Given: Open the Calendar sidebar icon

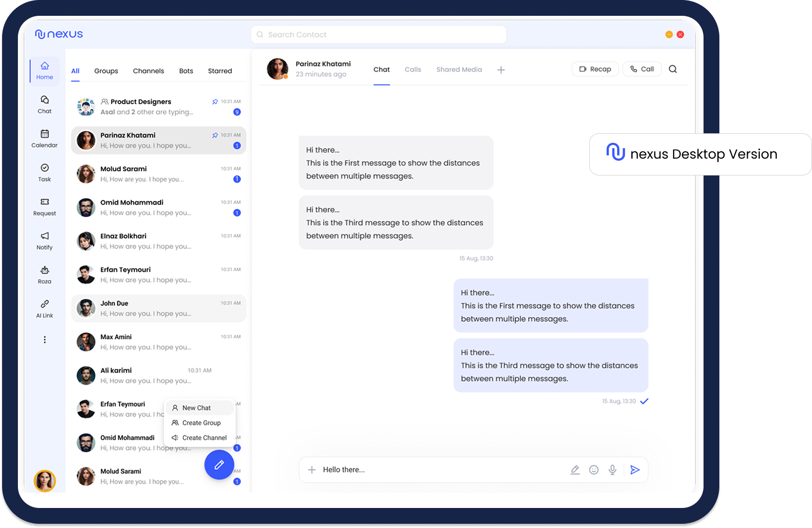Looking at the screenshot, I should point(45,139).
